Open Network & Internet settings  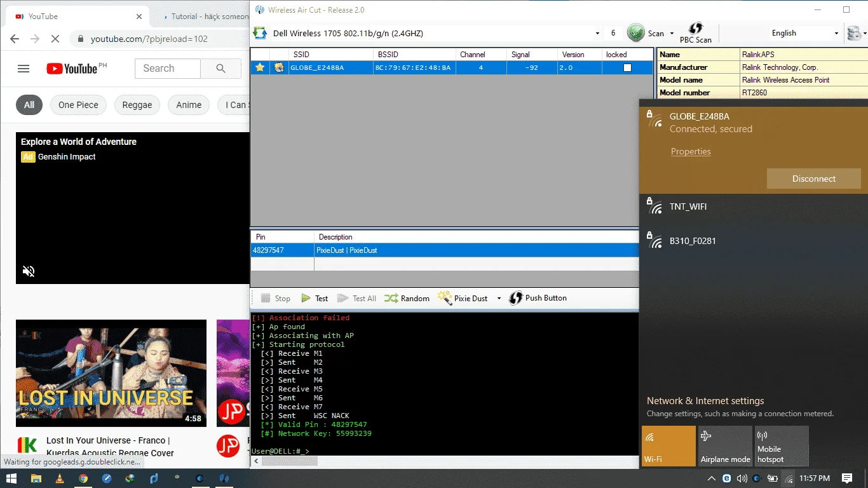point(705,401)
